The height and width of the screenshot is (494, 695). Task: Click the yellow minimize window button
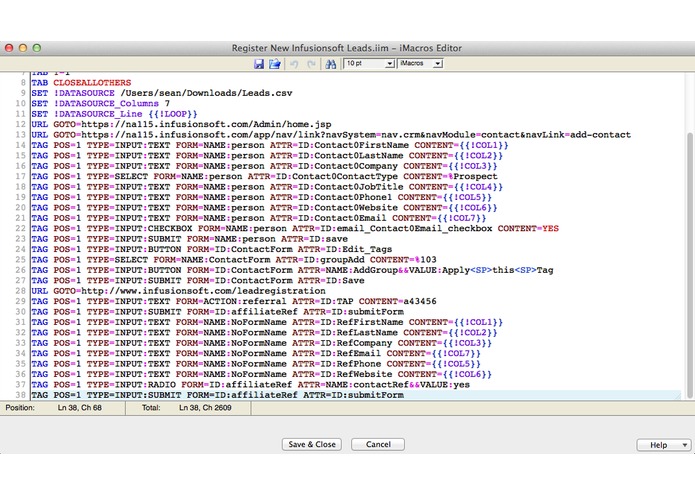click(23, 48)
